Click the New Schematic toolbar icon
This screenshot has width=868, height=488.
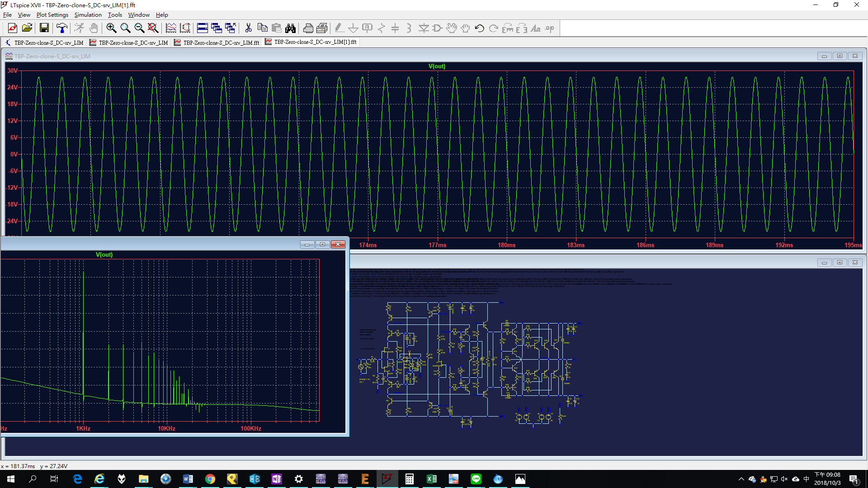point(13,28)
